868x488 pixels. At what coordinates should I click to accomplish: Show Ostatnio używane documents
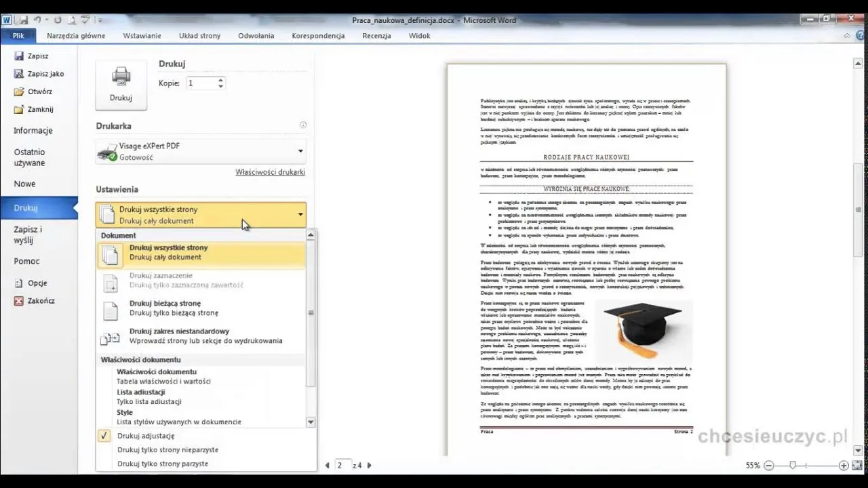(x=30, y=157)
